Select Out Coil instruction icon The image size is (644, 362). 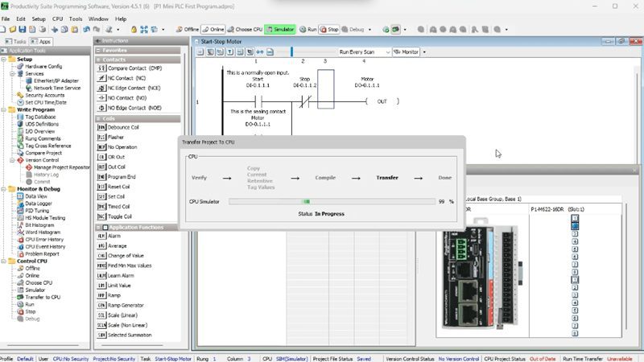click(101, 167)
